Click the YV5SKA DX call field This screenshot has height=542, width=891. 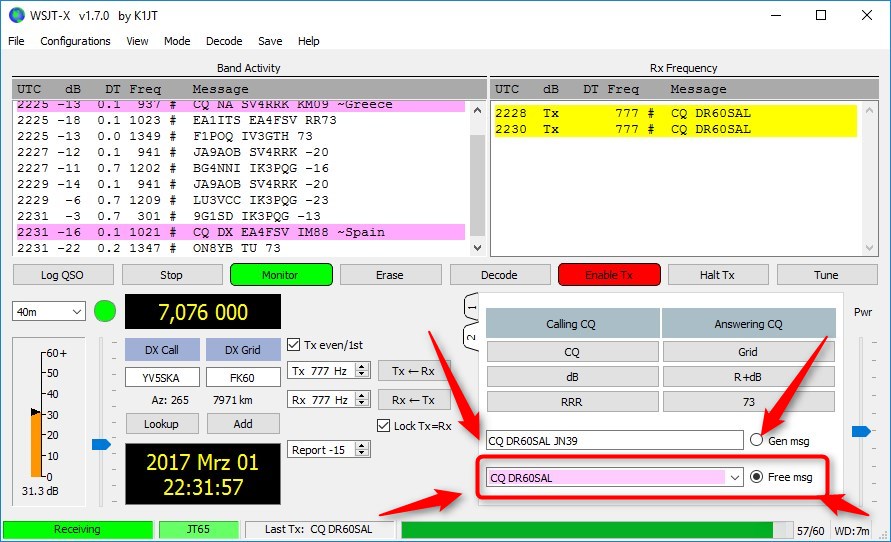coord(162,378)
